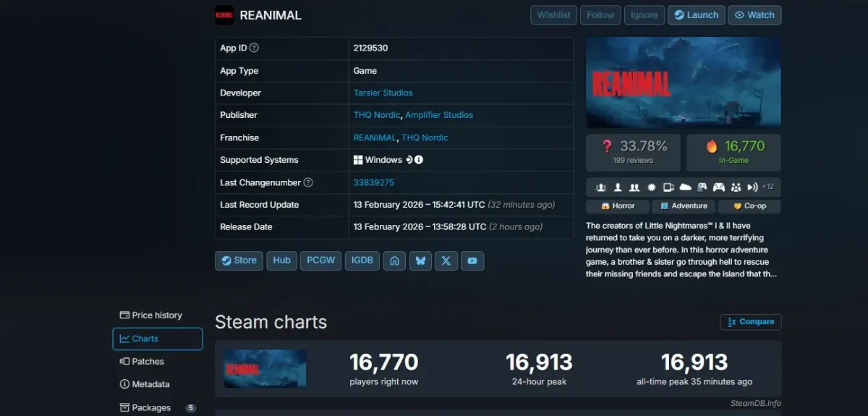Image resolution: width=868 pixels, height=416 pixels.
Task: Click the red question mark review icon
Action: coord(607,146)
